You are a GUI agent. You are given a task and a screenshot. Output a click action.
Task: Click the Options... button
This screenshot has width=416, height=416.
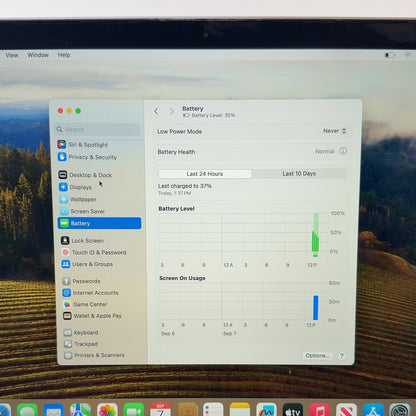[318, 355]
